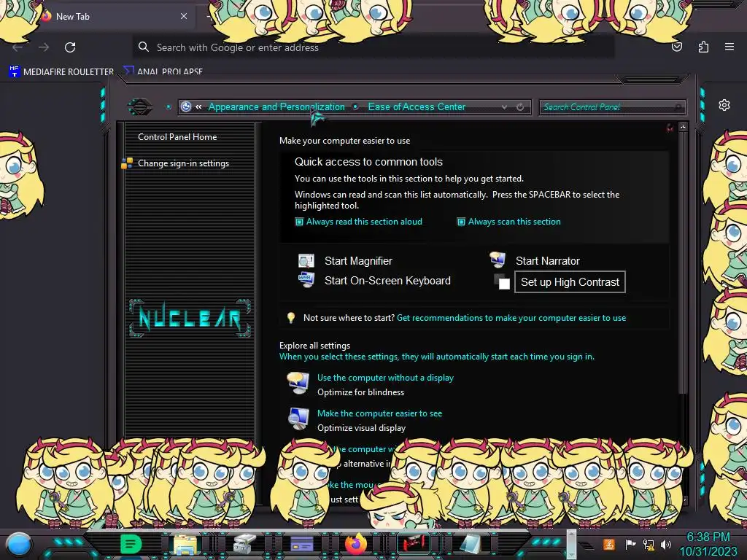Click 'Explore all settings' heading
The width and height of the screenshot is (747, 560).
tap(314, 345)
